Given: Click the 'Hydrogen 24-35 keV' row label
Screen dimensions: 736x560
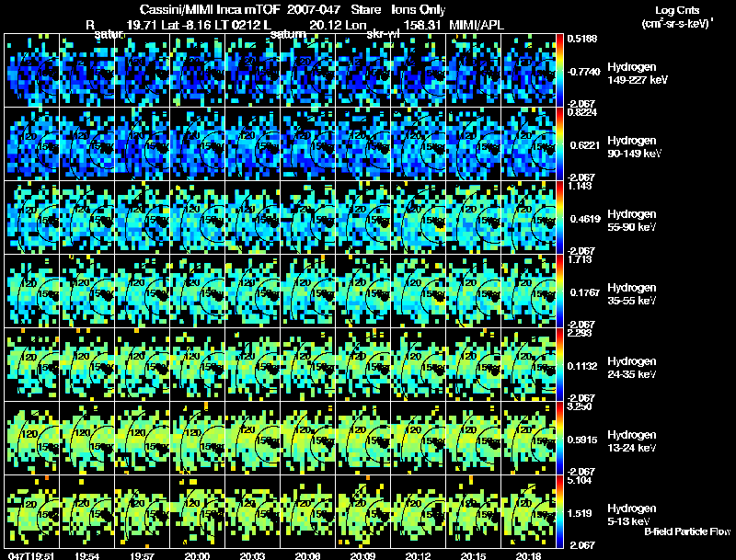Looking at the screenshot, I should (632, 368).
